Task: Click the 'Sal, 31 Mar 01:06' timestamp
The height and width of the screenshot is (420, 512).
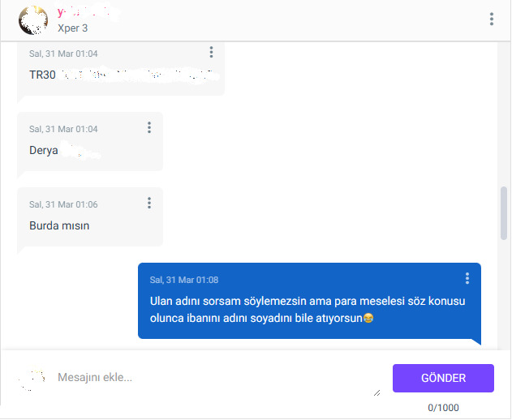Action: point(63,204)
